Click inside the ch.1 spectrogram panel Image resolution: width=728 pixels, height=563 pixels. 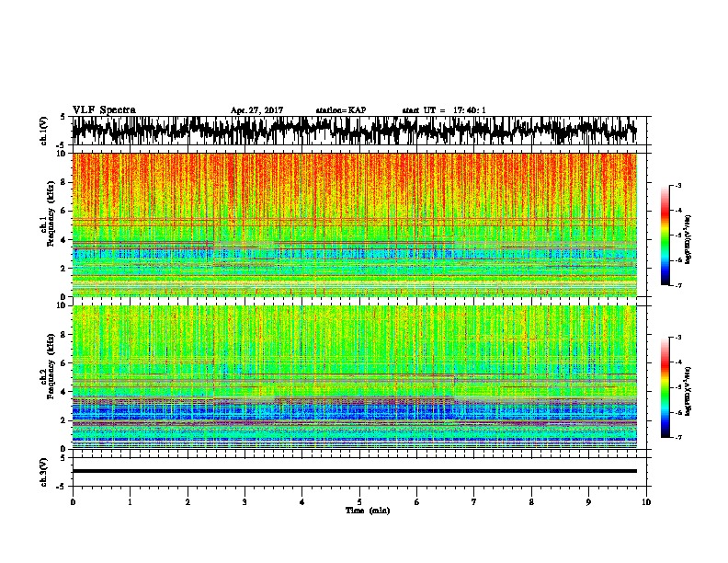tap(355, 224)
